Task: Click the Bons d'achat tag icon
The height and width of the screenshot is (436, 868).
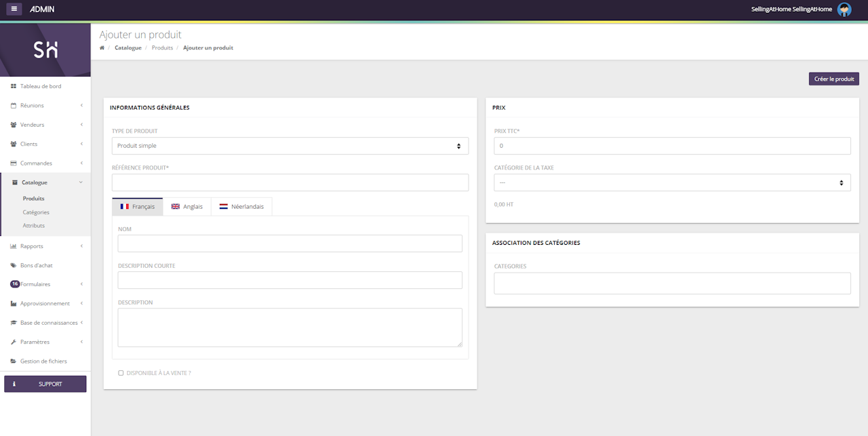Action: [14, 265]
